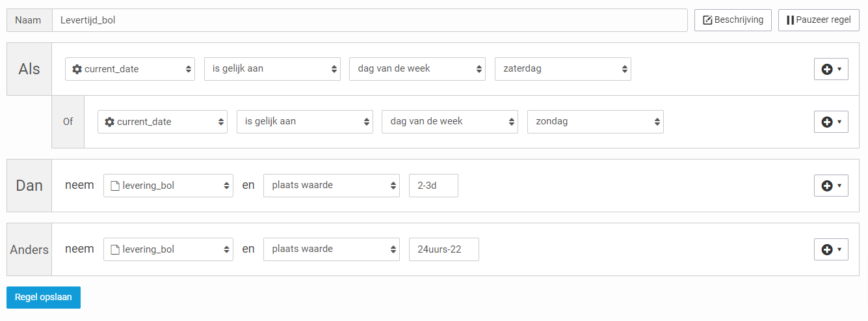Open the zondag day dropdown

pyautogui.click(x=595, y=122)
